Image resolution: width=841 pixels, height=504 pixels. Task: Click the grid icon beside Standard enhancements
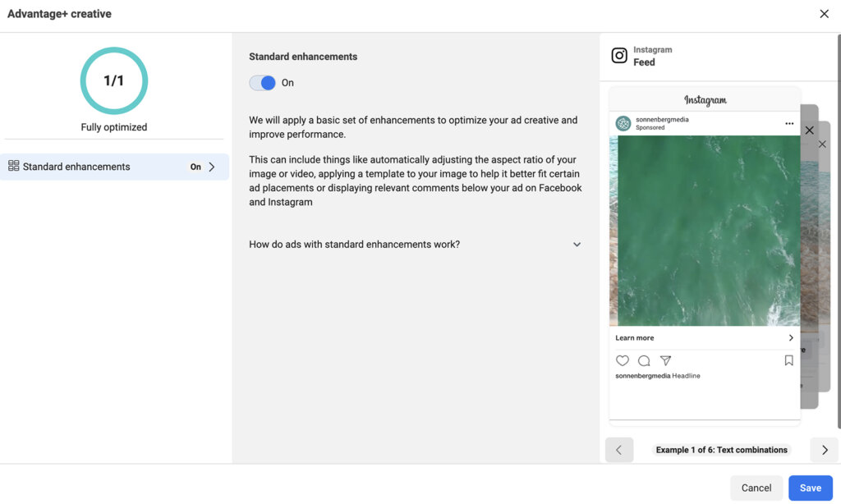(x=13, y=166)
